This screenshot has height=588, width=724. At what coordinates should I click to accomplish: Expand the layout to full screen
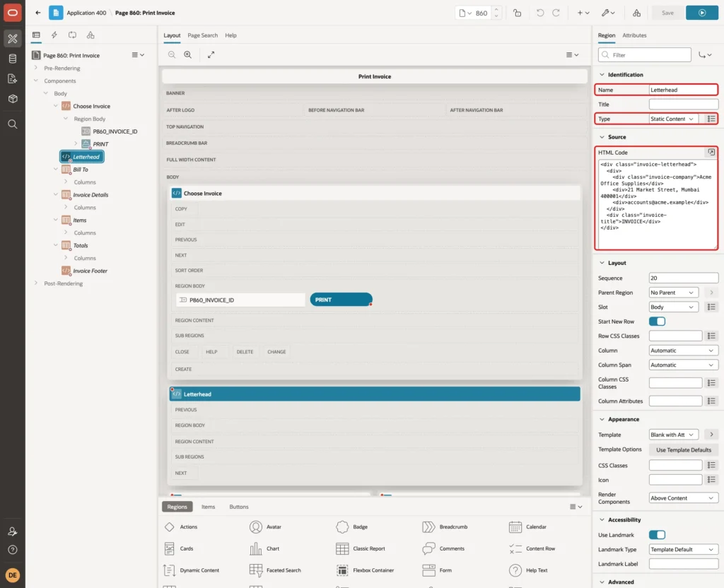[211, 54]
